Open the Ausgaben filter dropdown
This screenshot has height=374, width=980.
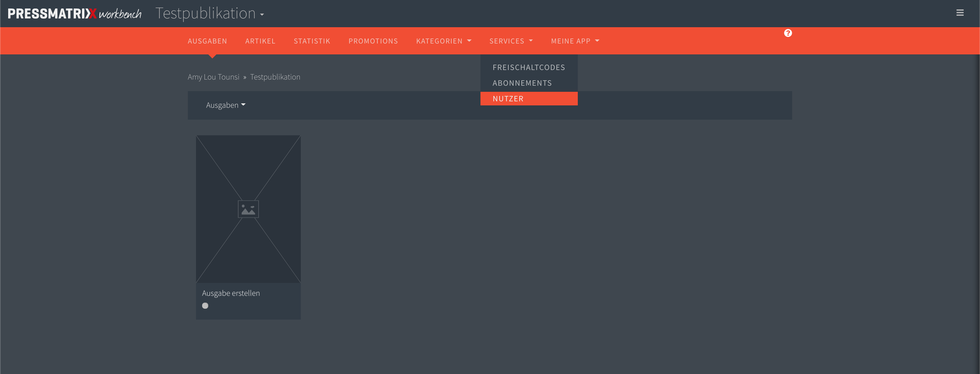point(226,105)
